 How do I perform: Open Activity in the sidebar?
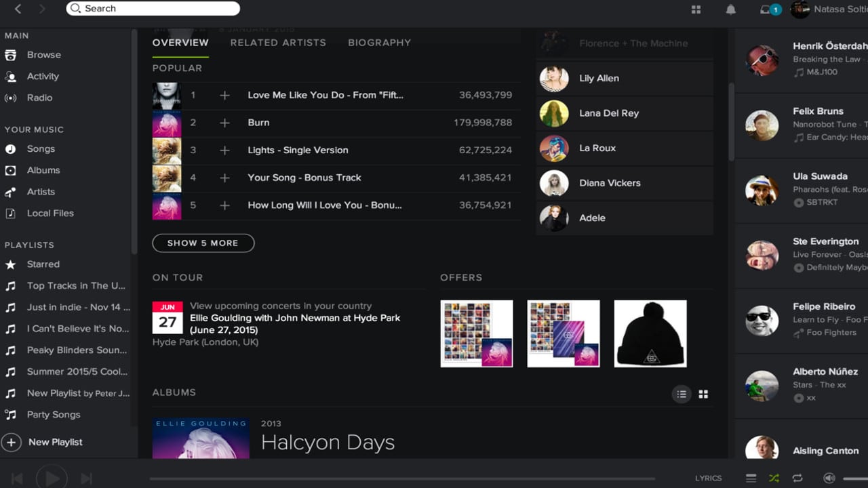(x=43, y=77)
